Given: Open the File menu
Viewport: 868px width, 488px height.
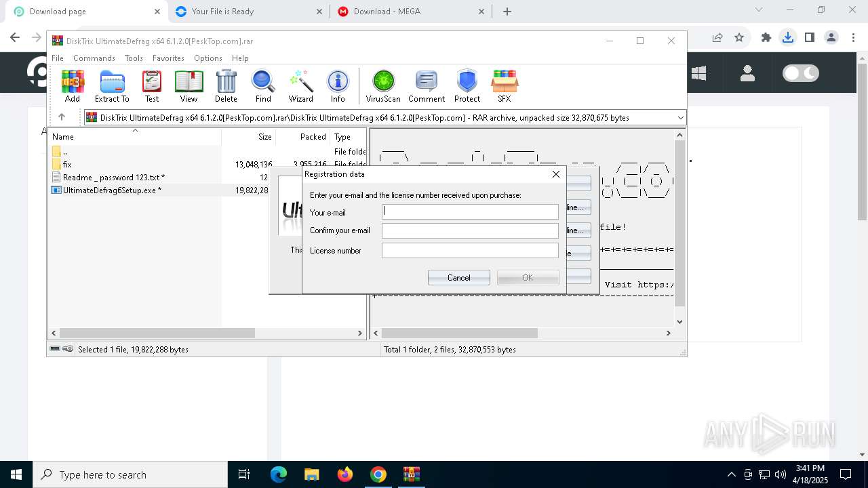Looking at the screenshot, I should [x=58, y=58].
